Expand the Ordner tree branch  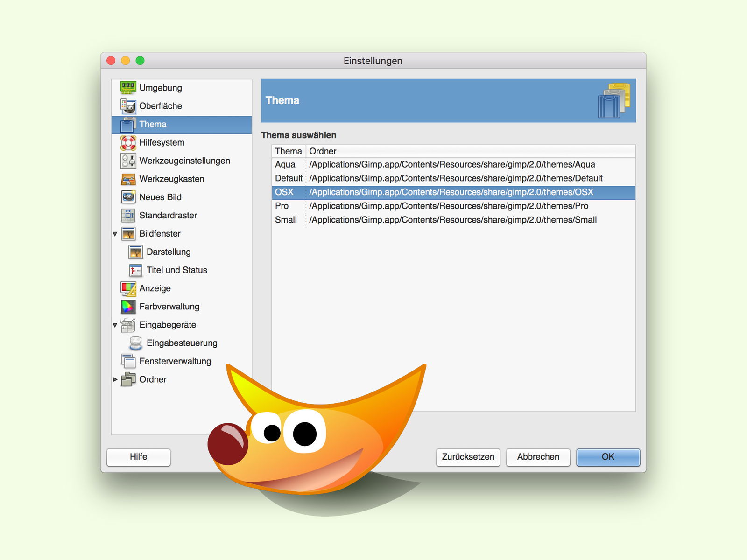click(115, 379)
